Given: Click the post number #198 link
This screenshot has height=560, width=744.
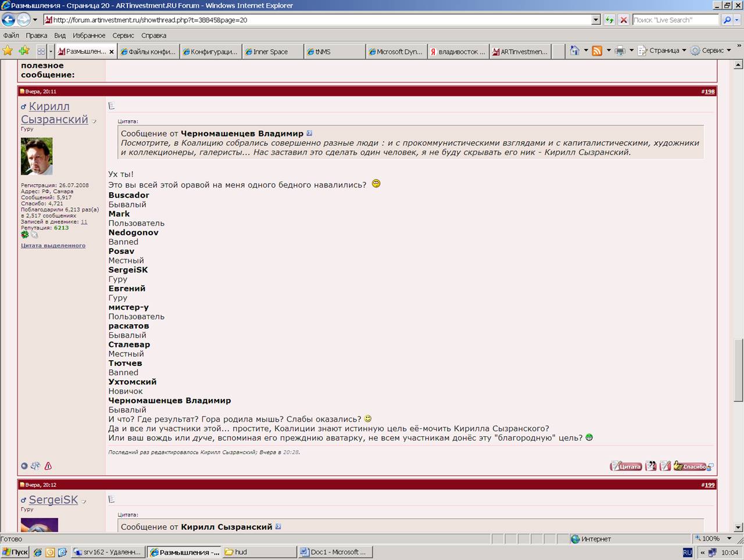Looking at the screenshot, I should pyautogui.click(x=708, y=92).
